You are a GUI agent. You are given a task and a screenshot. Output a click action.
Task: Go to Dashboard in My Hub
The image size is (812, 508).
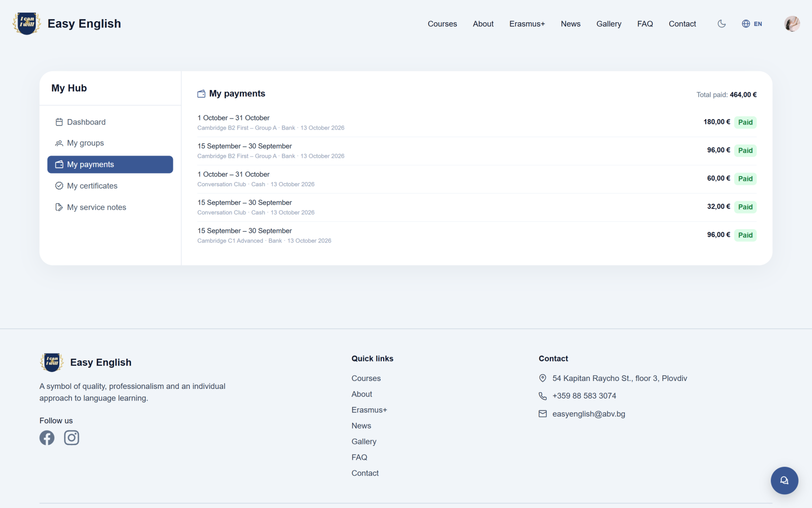click(x=110, y=122)
